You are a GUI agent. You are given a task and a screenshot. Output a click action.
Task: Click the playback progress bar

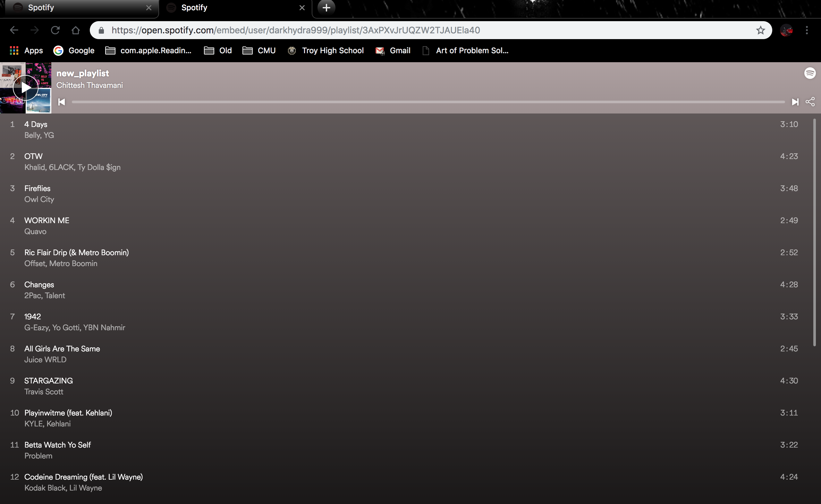[x=428, y=102]
